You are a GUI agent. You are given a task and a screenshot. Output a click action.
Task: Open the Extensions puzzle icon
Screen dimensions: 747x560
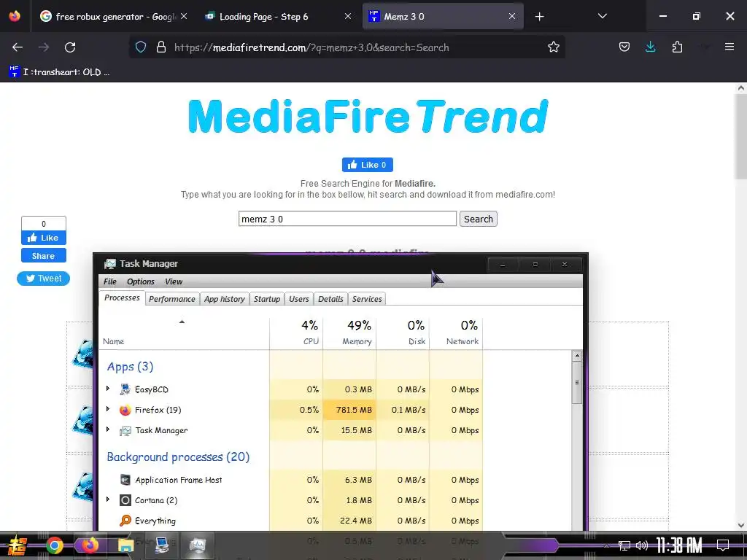click(x=677, y=47)
